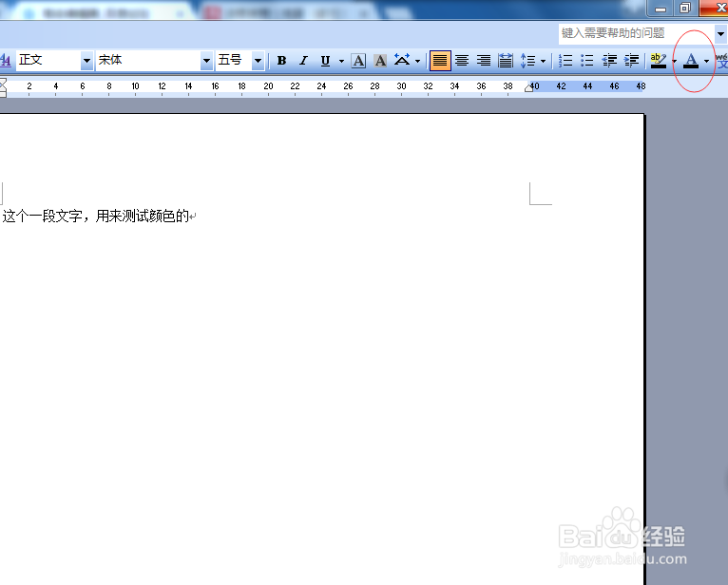Select justify alignment button
This screenshot has height=585, width=728.
(x=440, y=61)
